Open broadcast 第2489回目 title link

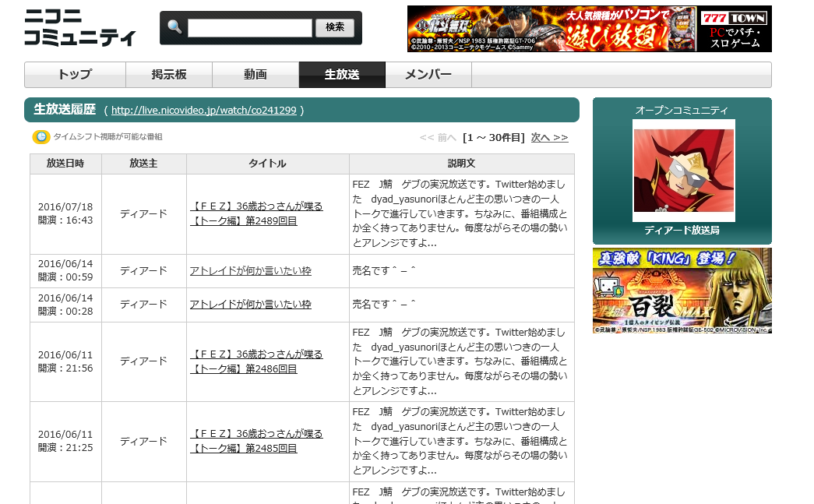[256, 213]
